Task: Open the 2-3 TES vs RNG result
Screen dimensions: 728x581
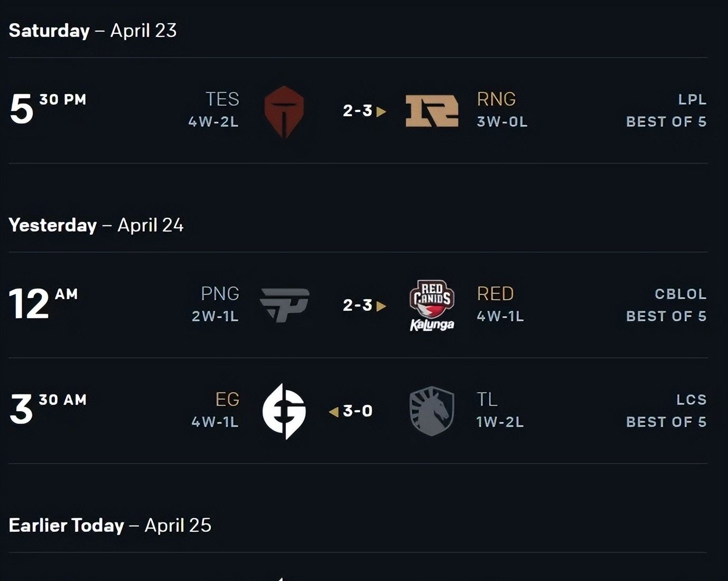Action: (x=358, y=110)
